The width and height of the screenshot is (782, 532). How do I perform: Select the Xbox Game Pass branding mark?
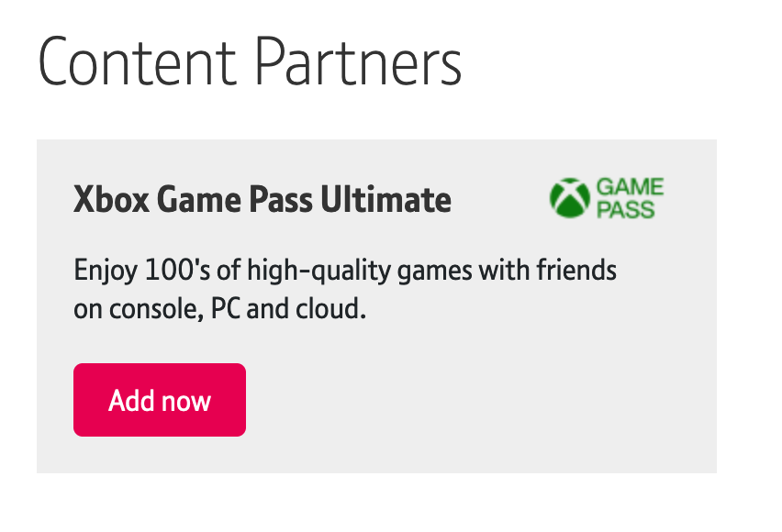point(606,196)
